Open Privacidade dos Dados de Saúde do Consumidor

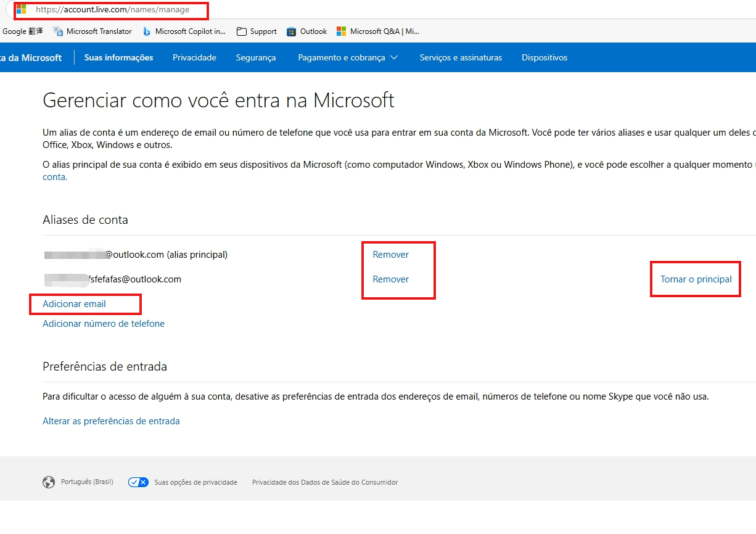pyautogui.click(x=325, y=482)
